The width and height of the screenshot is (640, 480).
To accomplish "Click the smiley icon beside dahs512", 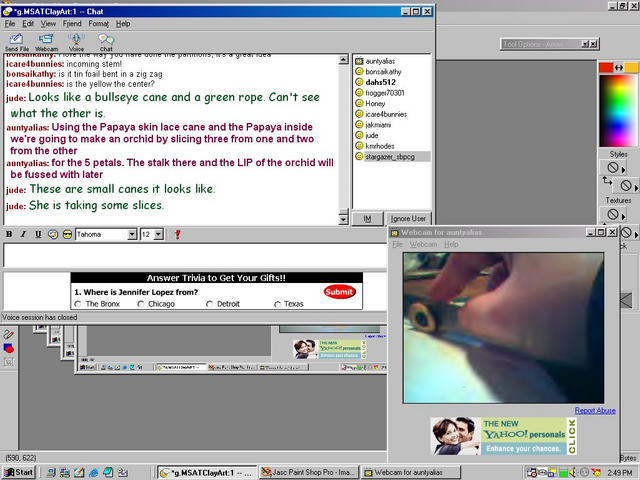I will (x=359, y=82).
